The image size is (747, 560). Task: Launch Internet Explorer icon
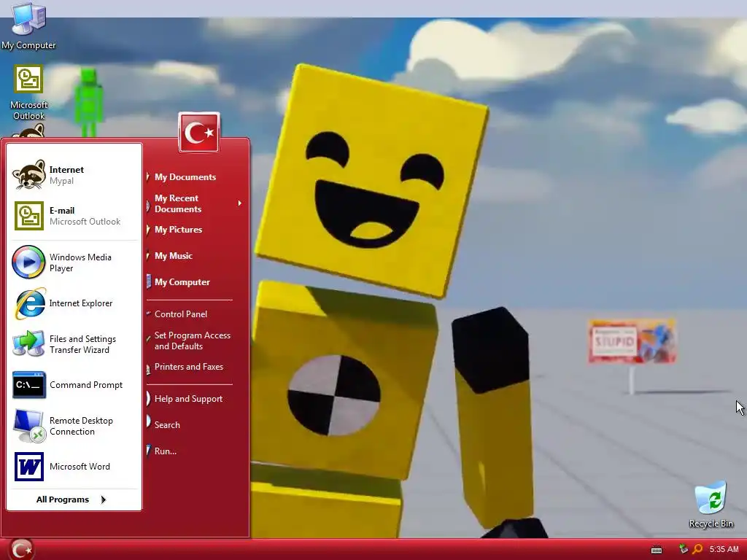click(30, 303)
